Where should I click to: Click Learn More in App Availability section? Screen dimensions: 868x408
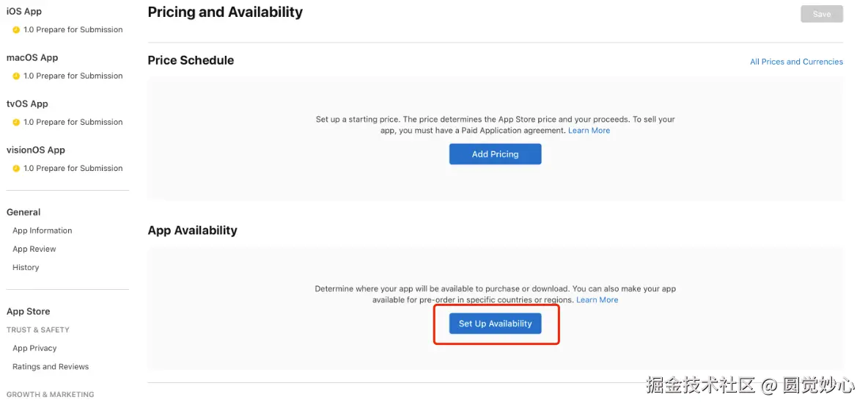pos(597,300)
